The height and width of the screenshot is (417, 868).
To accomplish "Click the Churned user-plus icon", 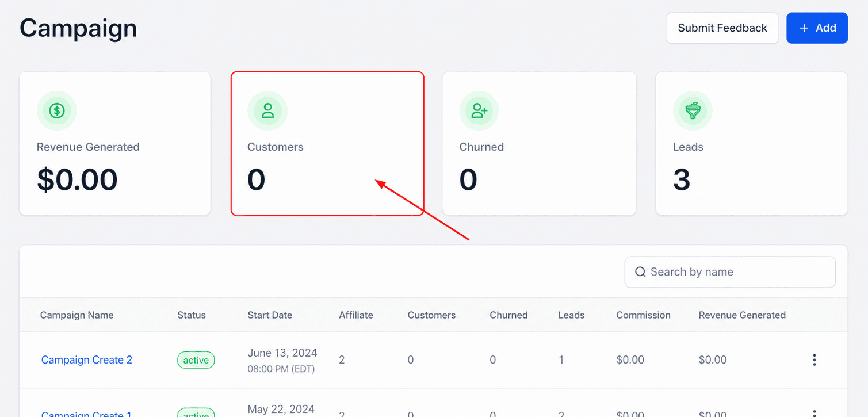I will click(479, 110).
